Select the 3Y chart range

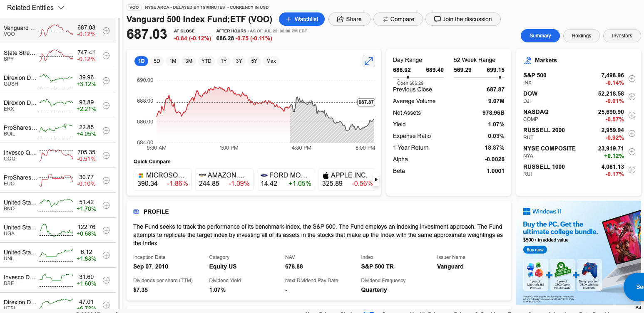pyautogui.click(x=239, y=61)
